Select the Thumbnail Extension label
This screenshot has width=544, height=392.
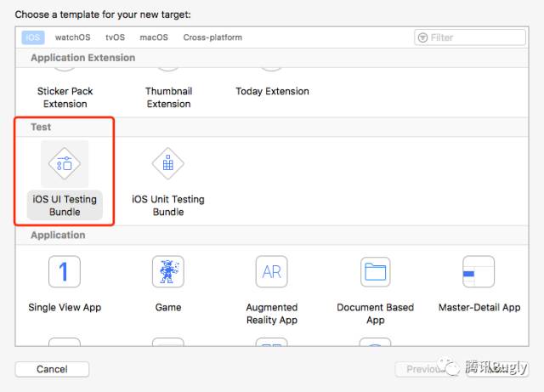click(168, 98)
